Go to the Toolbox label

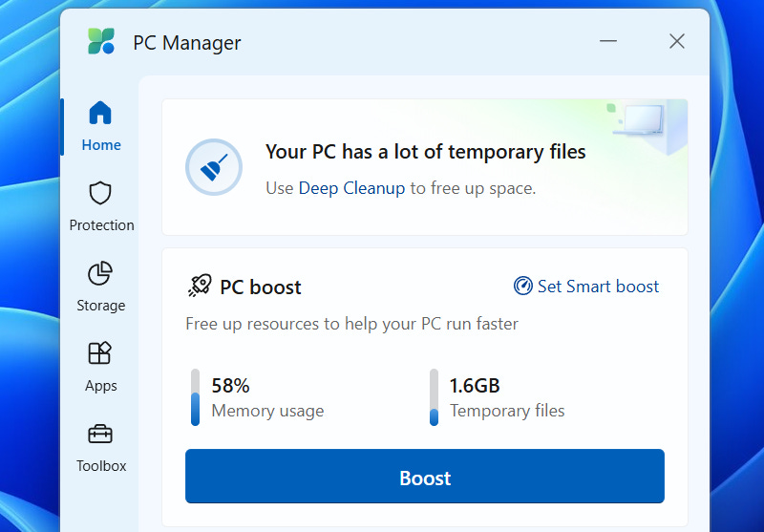101,466
